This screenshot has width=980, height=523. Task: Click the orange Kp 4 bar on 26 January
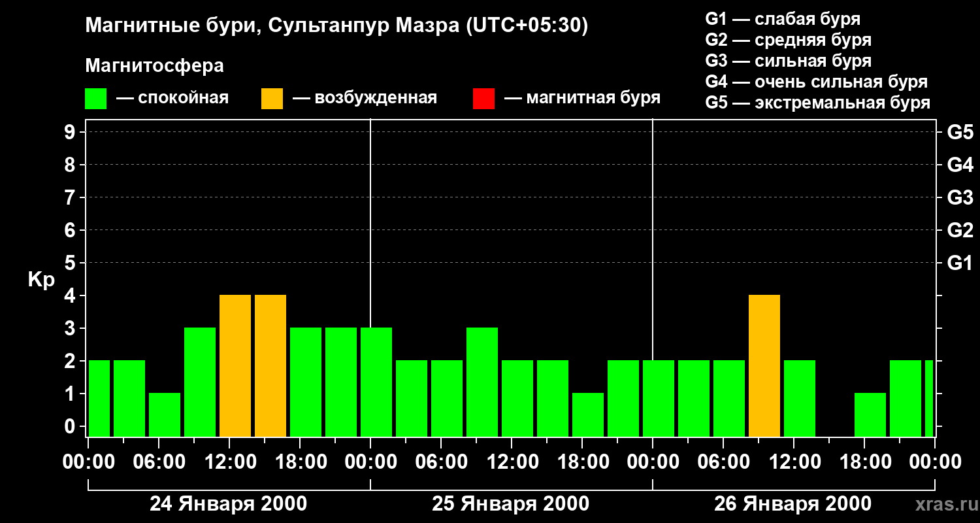click(764, 366)
